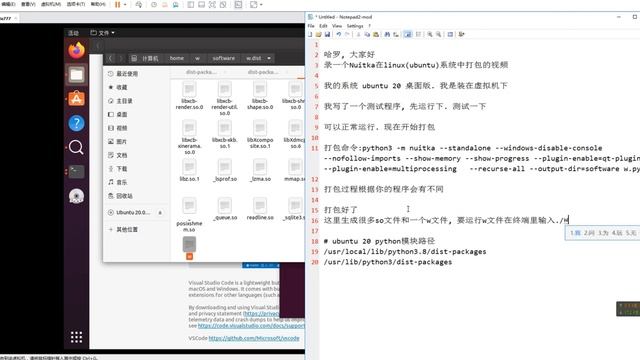Image resolution: width=640 pixels, height=360 pixels.
Task: Click the Find binoculars icon in Notepad2 toolbar
Action: (387, 35)
